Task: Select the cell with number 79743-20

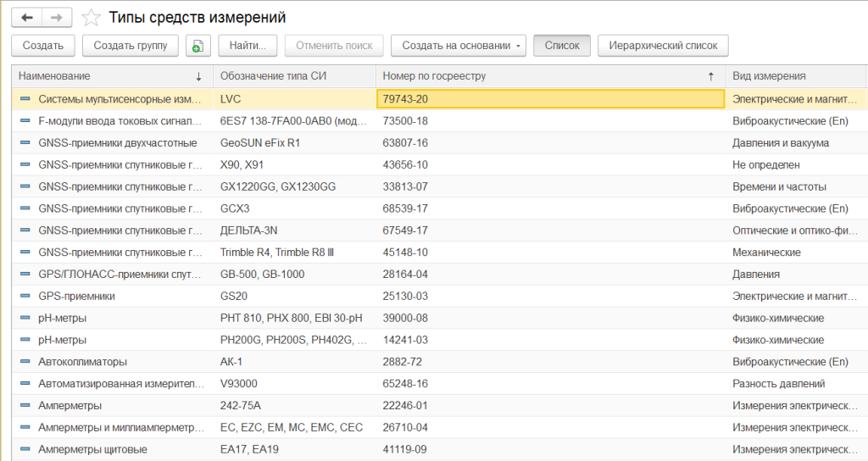Action: coord(549,99)
